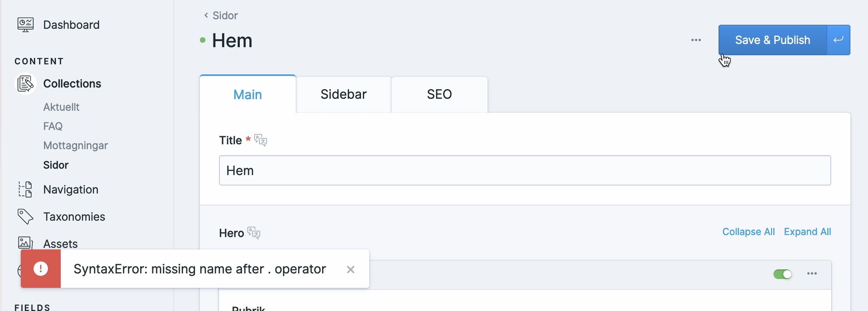Click the Assets image icon
Image resolution: width=868 pixels, height=311 pixels.
click(25, 243)
